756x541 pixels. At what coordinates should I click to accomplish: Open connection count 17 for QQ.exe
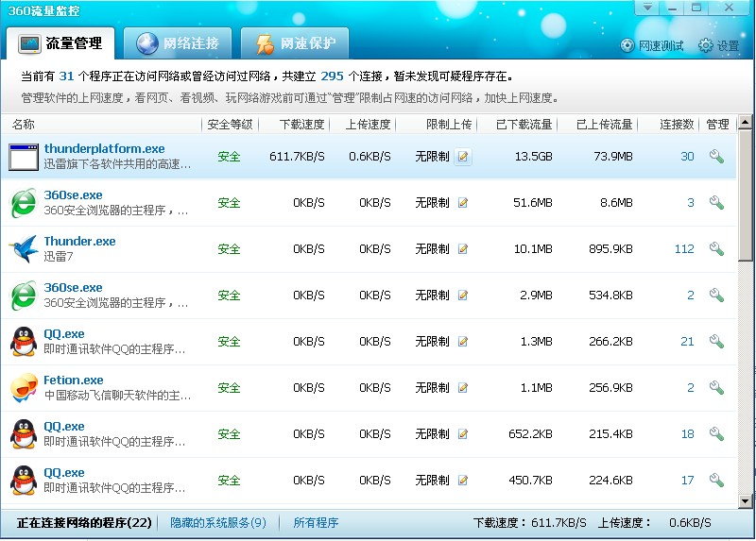688,480
